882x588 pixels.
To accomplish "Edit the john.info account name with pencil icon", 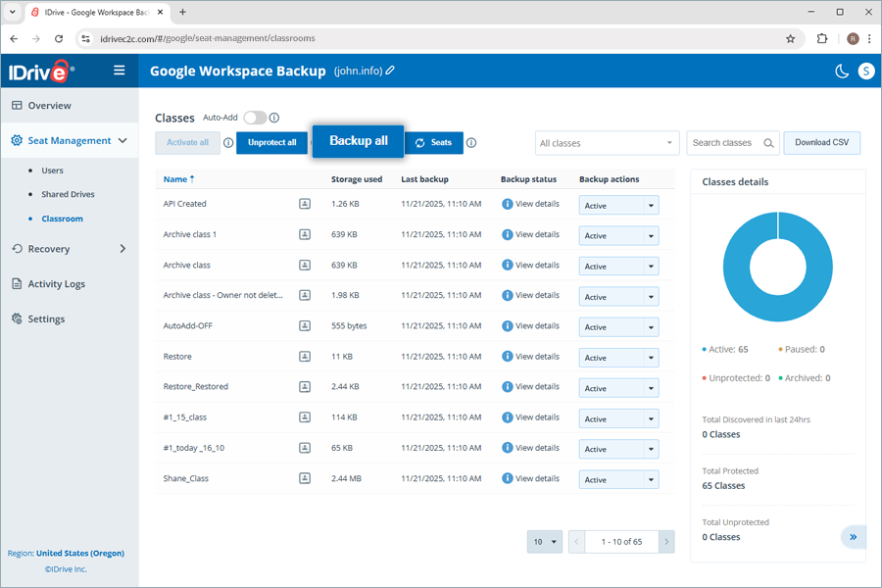I will (388, 71).
